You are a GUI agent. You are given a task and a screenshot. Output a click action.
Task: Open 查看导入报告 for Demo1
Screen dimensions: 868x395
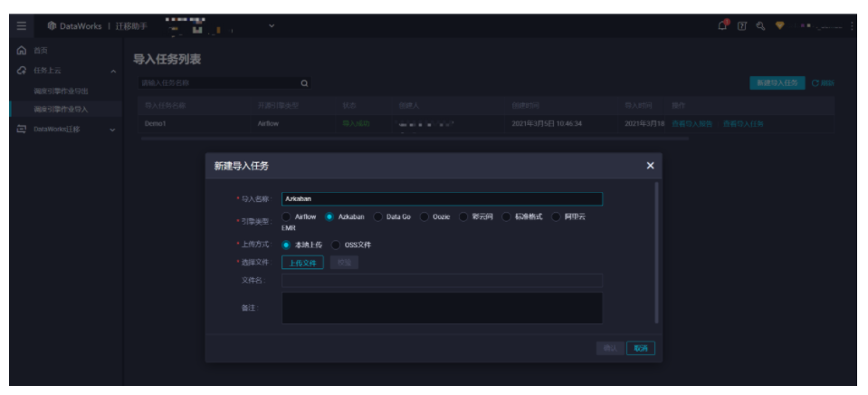point(692,124)
